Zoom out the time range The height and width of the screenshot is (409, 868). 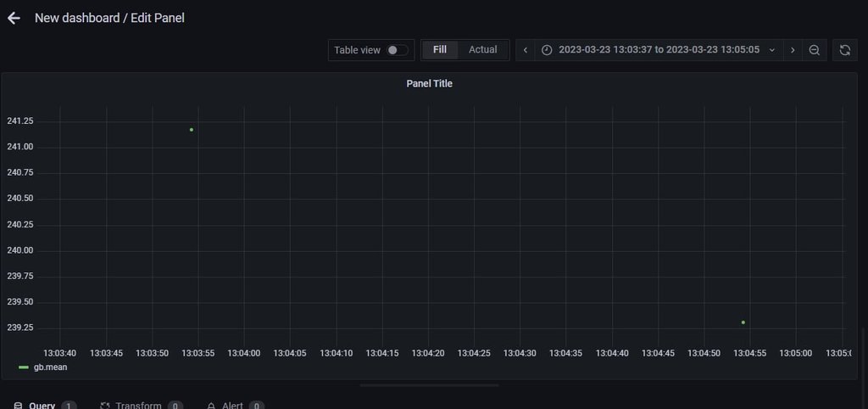pyautogui.click(x=814, y=50)
